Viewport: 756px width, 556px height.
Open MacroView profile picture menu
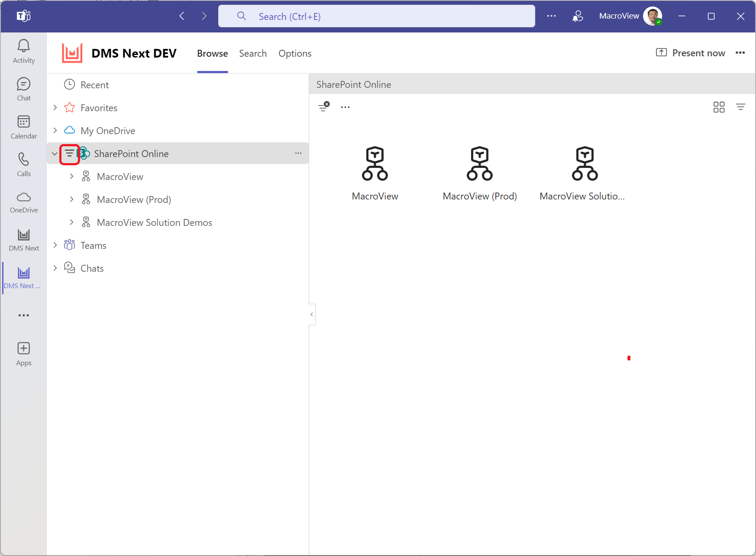pos(653,16)
